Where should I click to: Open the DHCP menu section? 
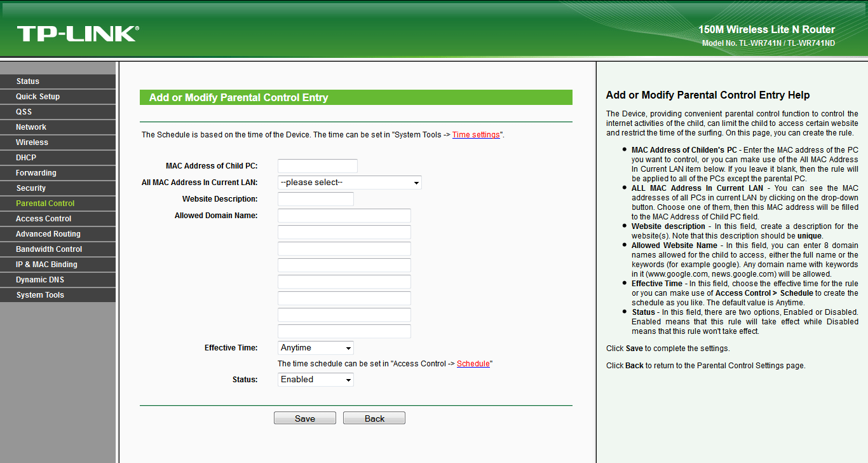point(26,158)
